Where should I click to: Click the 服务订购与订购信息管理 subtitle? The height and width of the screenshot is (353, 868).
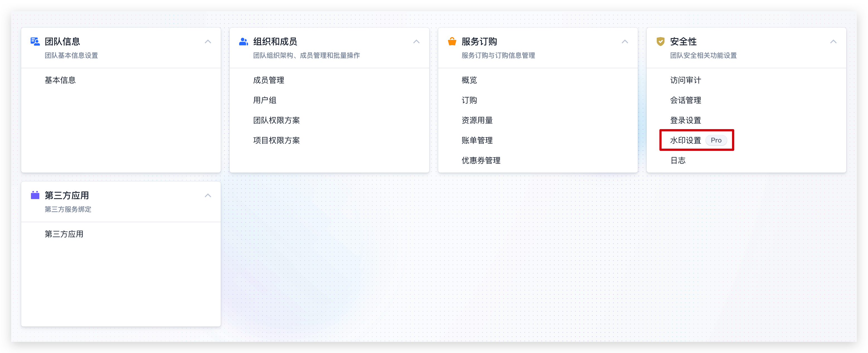(x=498, y=55)
